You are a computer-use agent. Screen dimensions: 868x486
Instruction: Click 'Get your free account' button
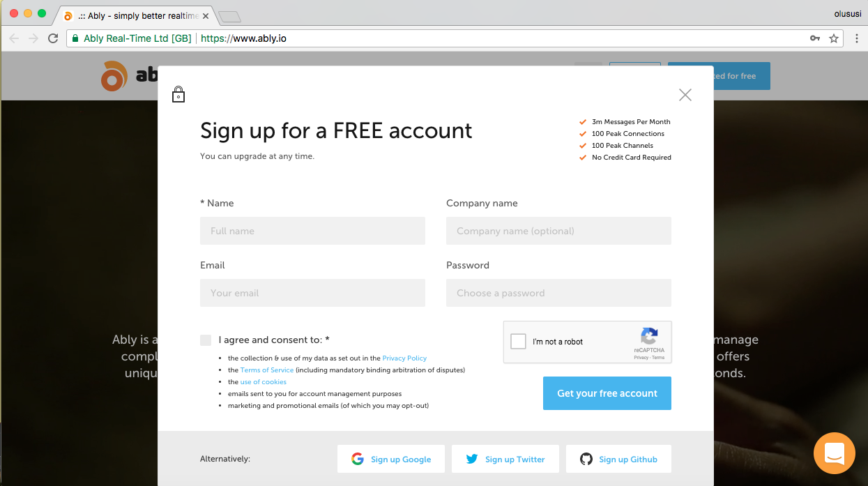(607, 393)
